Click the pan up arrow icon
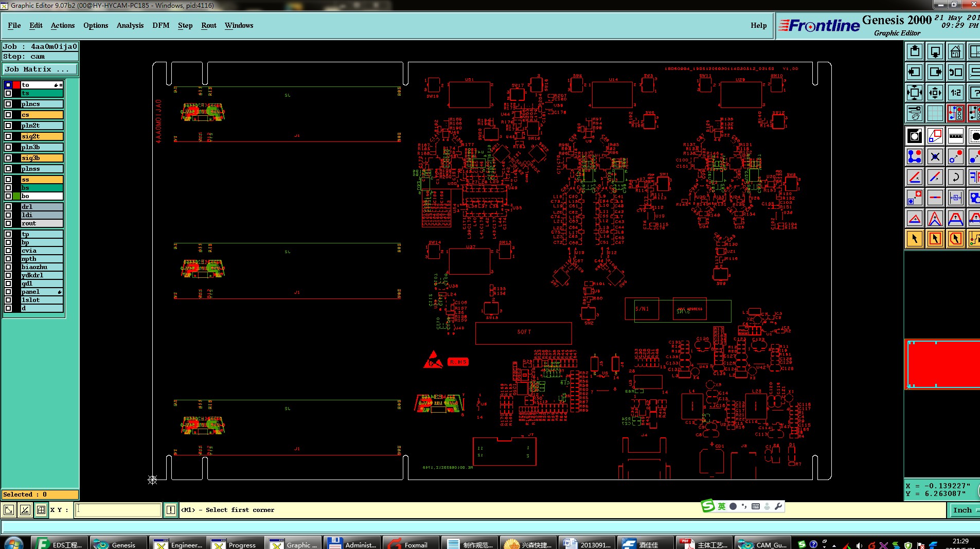980x549 pixels. pos(914,51)
